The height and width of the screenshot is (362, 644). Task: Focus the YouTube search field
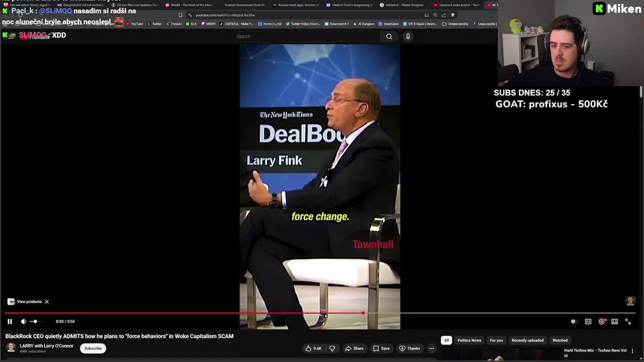pos(307,36)
